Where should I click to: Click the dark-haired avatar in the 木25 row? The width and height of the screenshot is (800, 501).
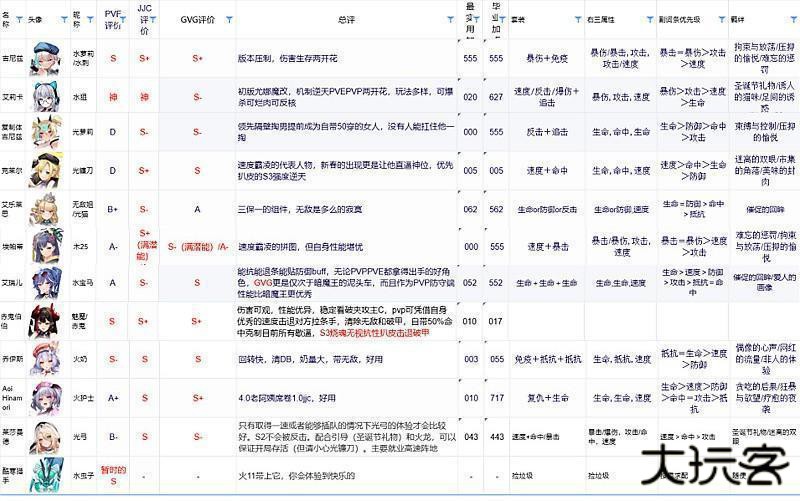point(47,246)
